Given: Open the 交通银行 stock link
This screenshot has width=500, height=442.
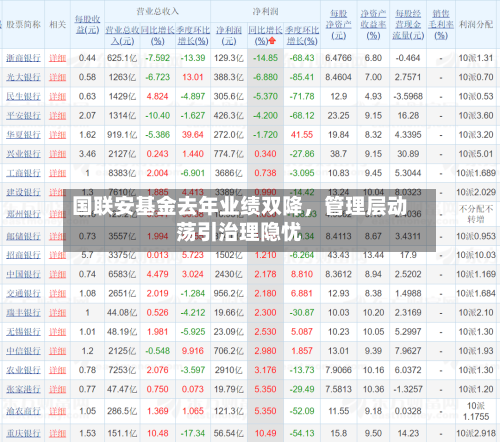Looking at the screenshot, I should 23,293.
